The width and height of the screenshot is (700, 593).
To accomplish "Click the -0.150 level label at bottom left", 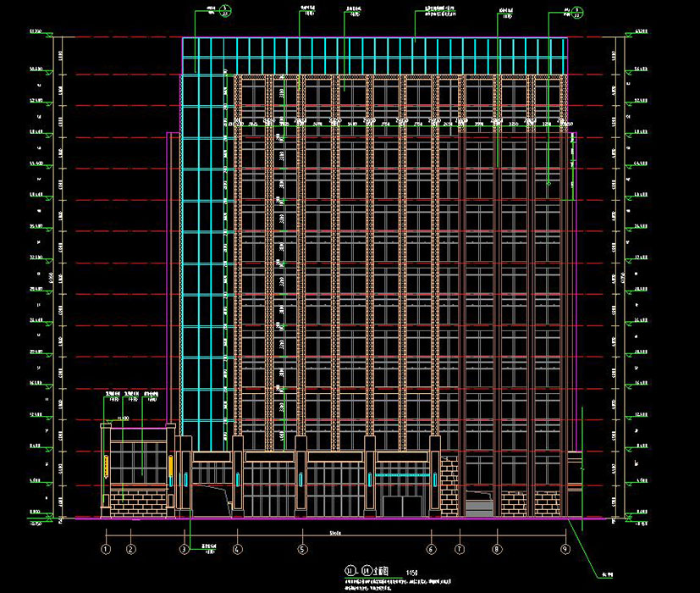I will coord(36,524).
